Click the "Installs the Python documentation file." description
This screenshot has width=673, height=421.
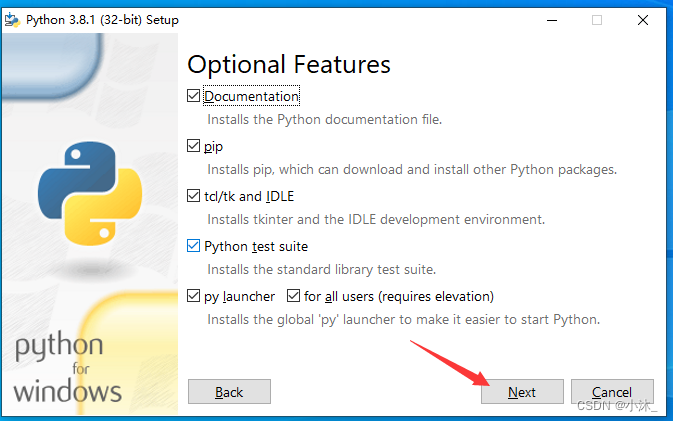tap(324, 119)
